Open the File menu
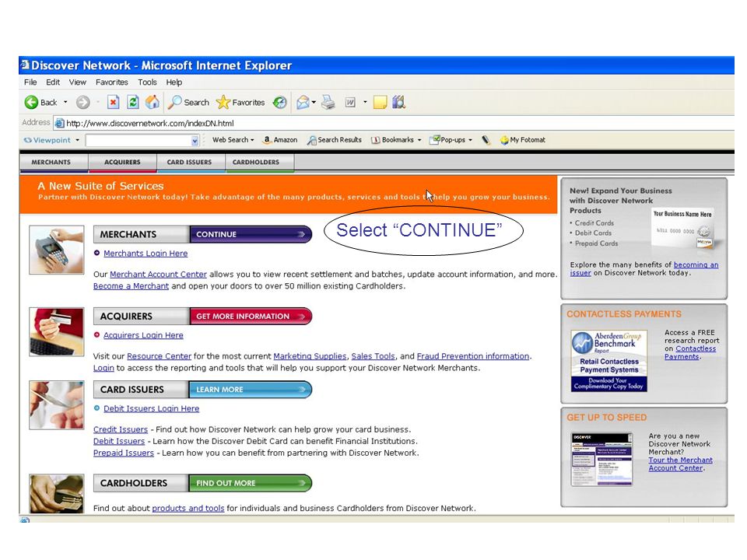Screen dimensions: 747x560 point(30,82)
